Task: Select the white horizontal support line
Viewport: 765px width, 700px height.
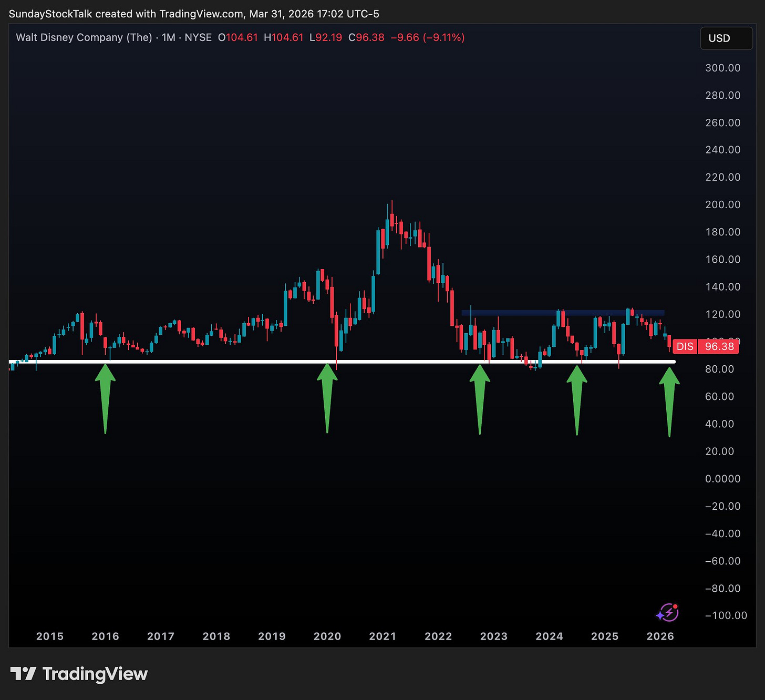Action: coord(342,362)
